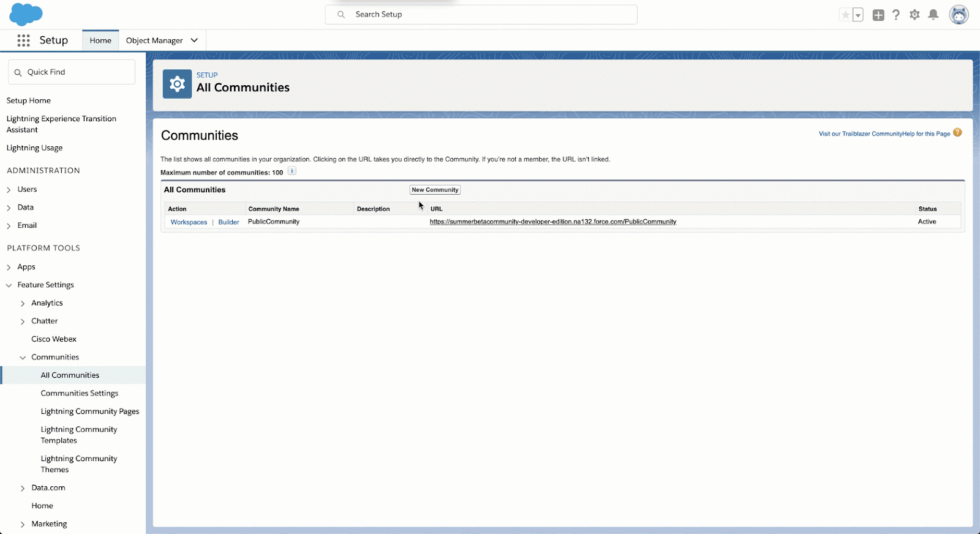Click the URL column header
The width and height of the screenshot is (980, 534).
pos(436,209)
